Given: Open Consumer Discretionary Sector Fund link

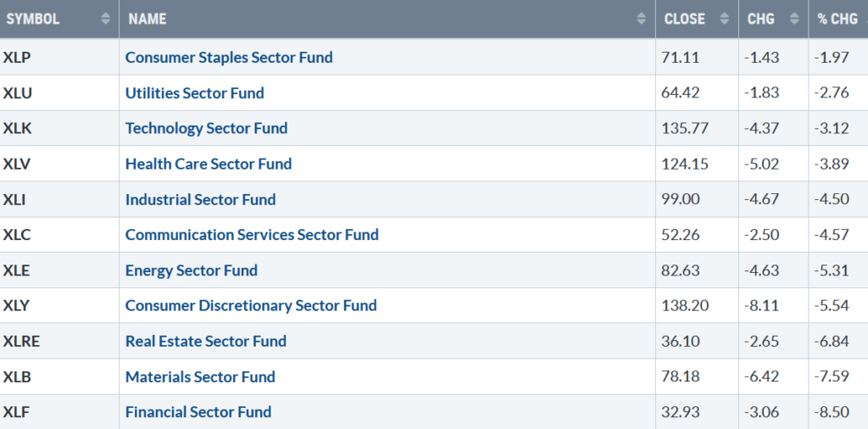Looking at the screenshot, I should pos(251,305).
